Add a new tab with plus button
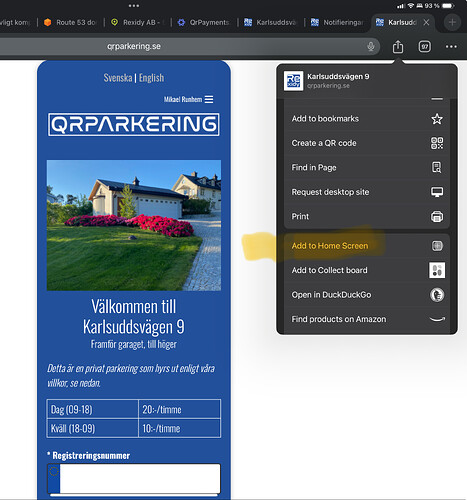Image resolution: width=467 pixels, height=500 pixels. click(452, 22)
